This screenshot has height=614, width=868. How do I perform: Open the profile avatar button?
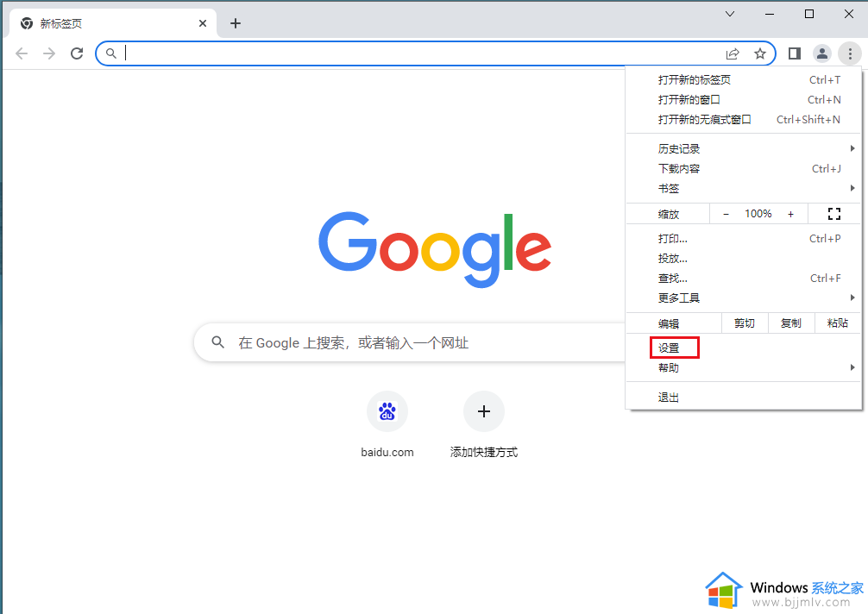pyautogui.click(x=822, y=53)
